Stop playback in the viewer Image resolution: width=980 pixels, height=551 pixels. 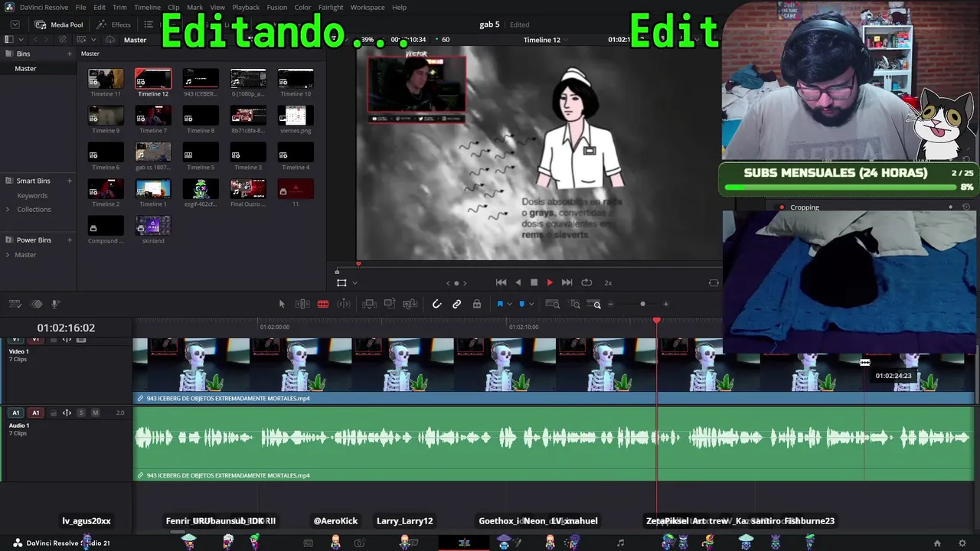[534, 283]
